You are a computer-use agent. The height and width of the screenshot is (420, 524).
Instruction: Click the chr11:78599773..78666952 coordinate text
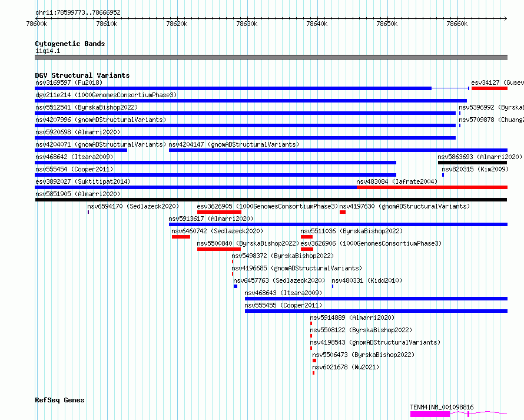[78, 12]
